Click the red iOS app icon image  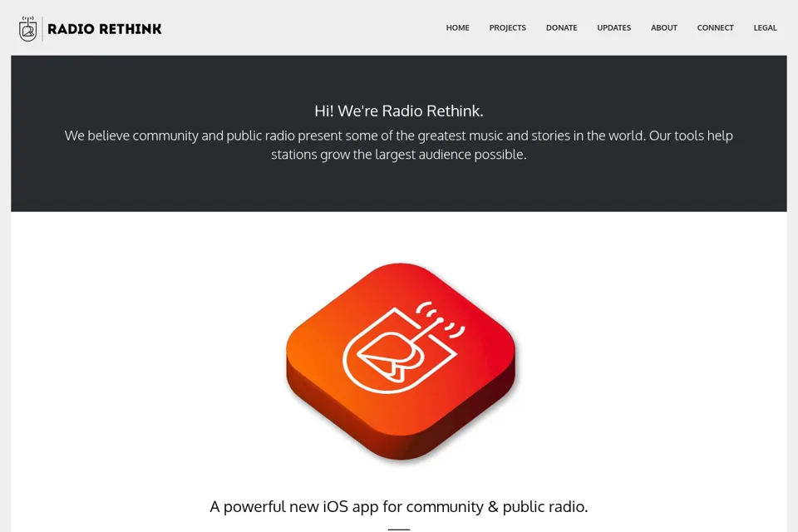(x=401, y=362)
